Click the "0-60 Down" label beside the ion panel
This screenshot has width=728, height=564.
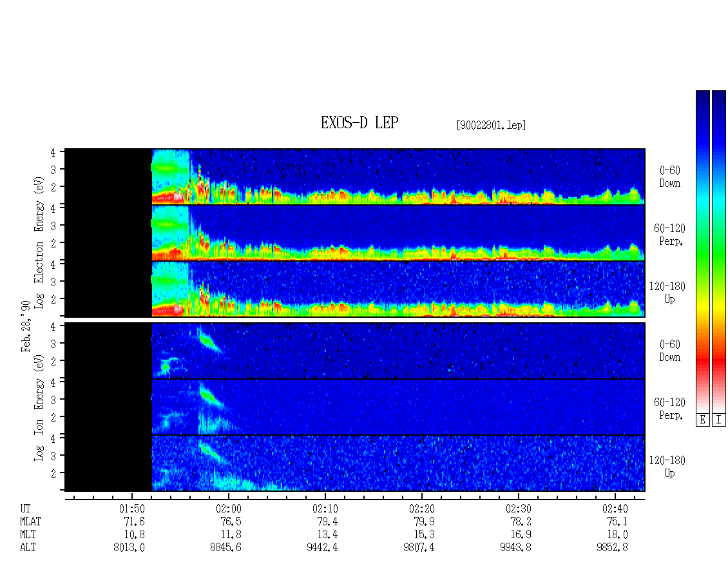(669, 351)
